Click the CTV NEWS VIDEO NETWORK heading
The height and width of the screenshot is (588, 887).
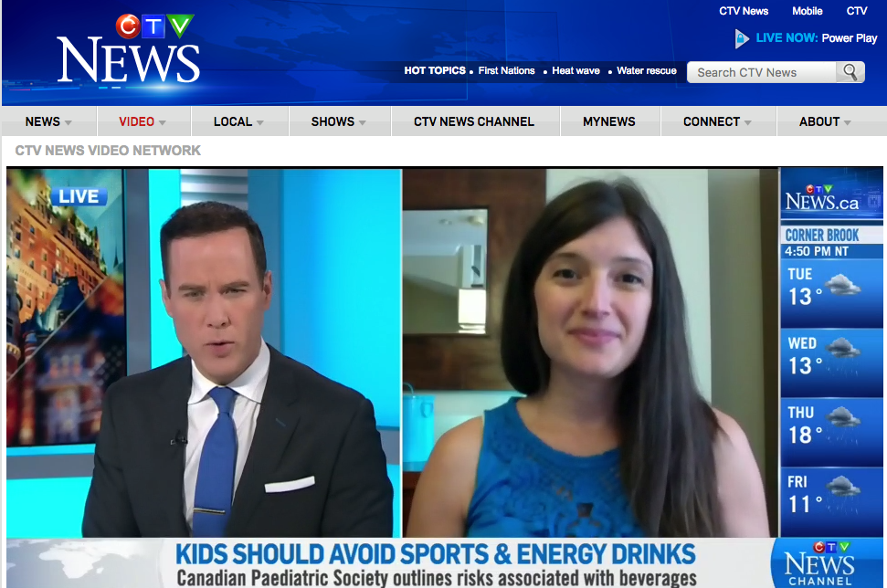point(108,151)
